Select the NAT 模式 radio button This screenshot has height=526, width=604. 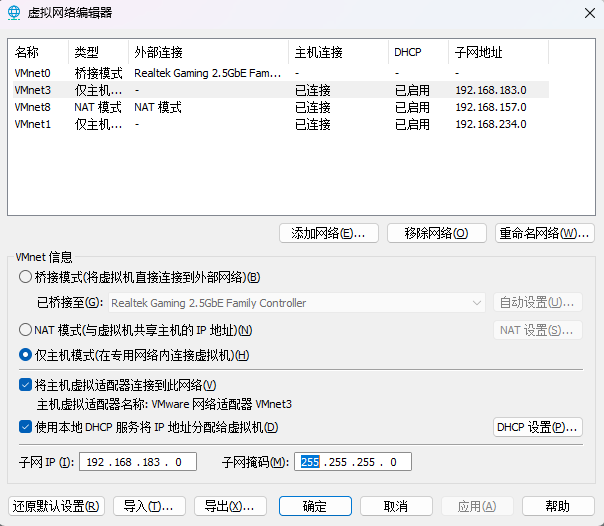click(x=25, y=330)
